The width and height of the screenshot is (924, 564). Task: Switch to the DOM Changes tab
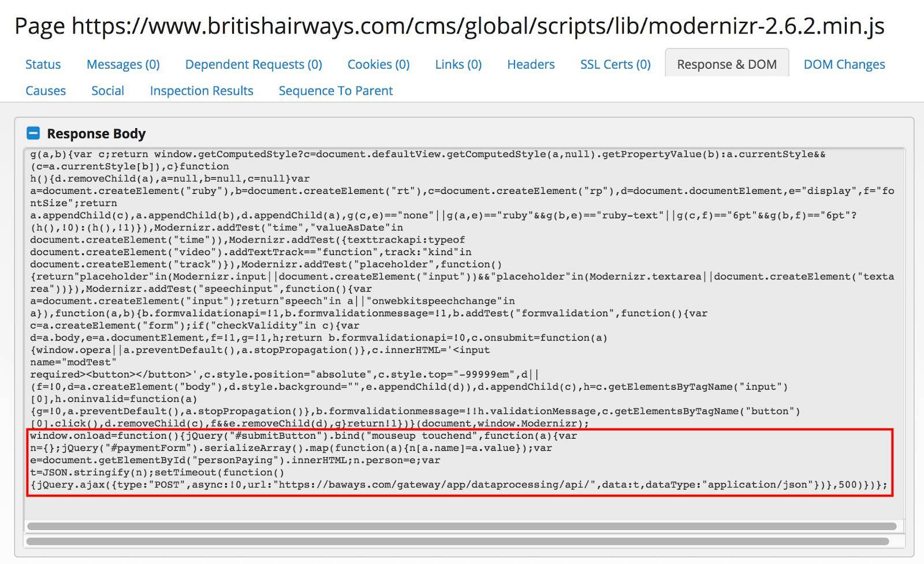844,64
